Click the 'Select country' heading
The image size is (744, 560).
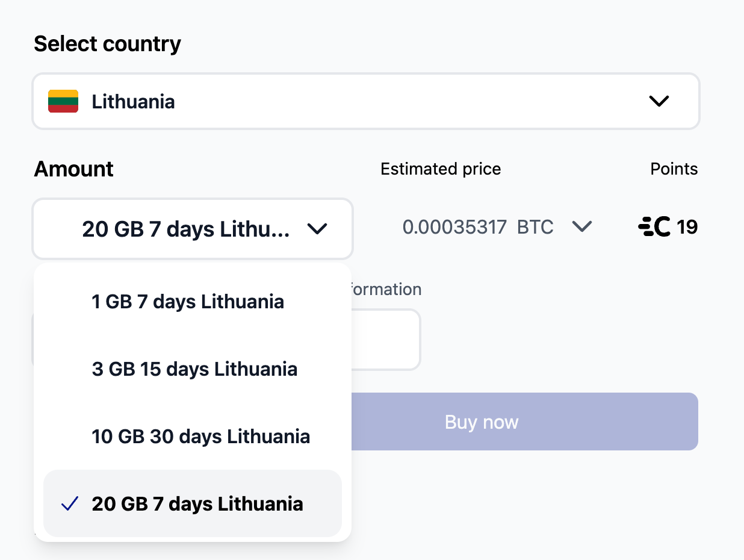pos(107,44)
